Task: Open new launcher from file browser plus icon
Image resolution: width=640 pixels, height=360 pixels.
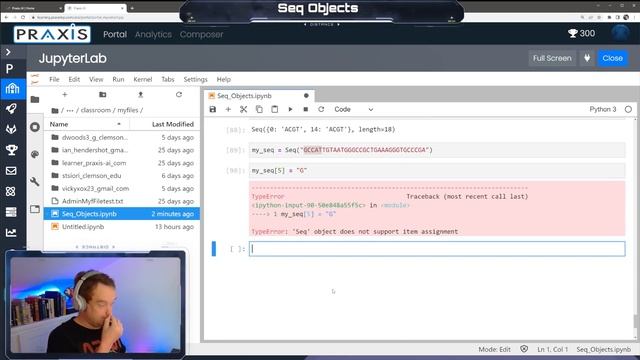Action: [64, 95]
